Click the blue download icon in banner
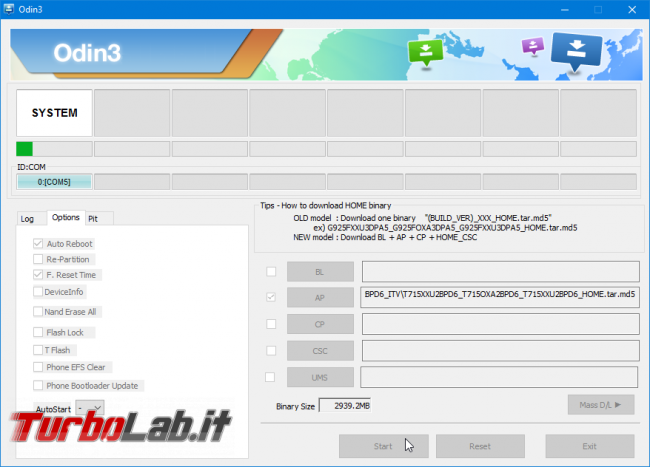 pos(576,51)
